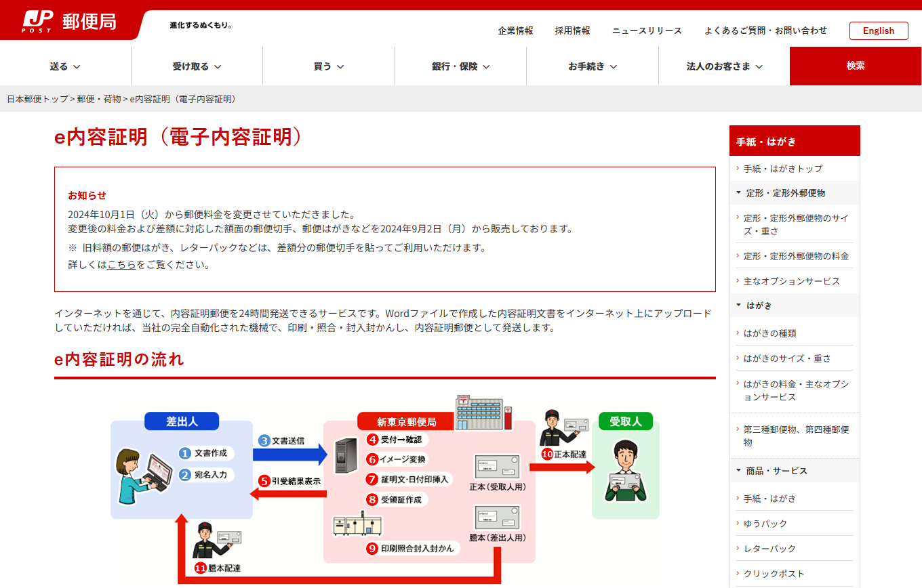922x588 pixels.
Task: Collapse the 定形・定形外郵便物 sidebar section
Action: click(795, 193)
